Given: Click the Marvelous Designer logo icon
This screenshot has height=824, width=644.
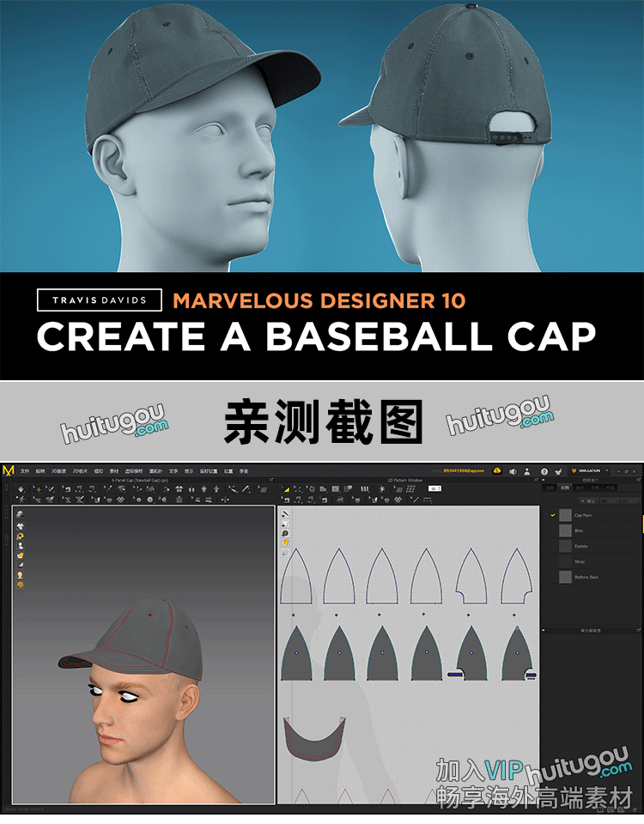Looking at the screenshot, I should point(9,471).
